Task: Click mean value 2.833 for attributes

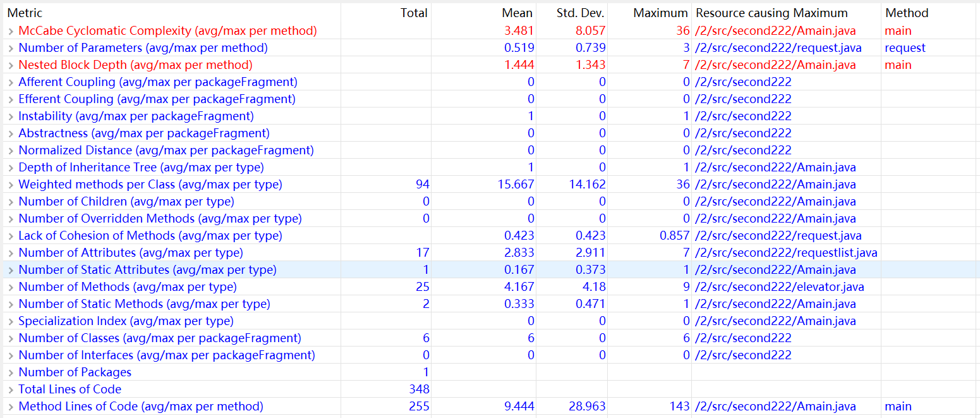Action: click(x=519, y=252)
